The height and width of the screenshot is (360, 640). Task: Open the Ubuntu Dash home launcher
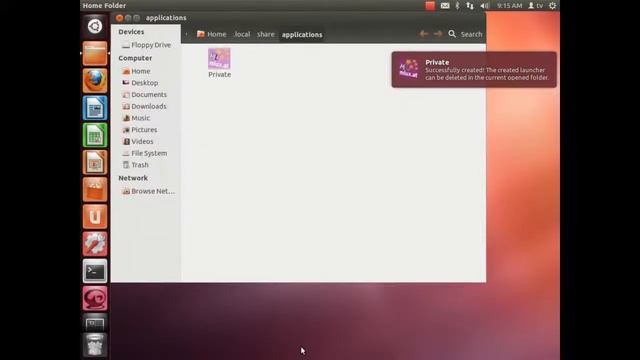tap(95, 27)
